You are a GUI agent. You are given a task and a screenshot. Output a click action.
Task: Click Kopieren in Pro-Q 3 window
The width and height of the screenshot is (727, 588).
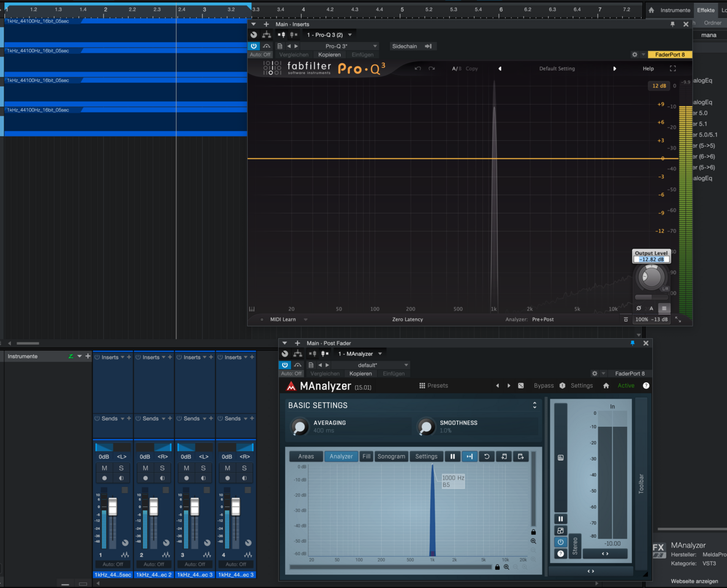329,55
